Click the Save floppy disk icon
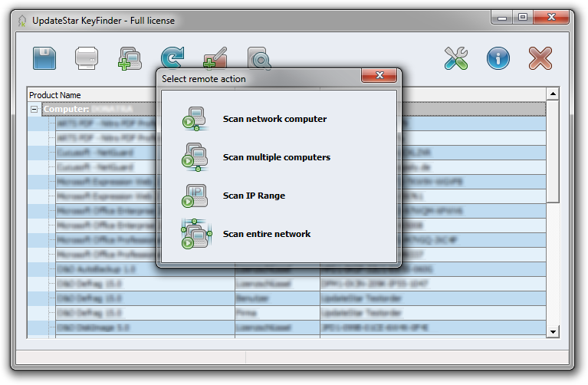This screenshot has width=588, height=385. point(44,58)
